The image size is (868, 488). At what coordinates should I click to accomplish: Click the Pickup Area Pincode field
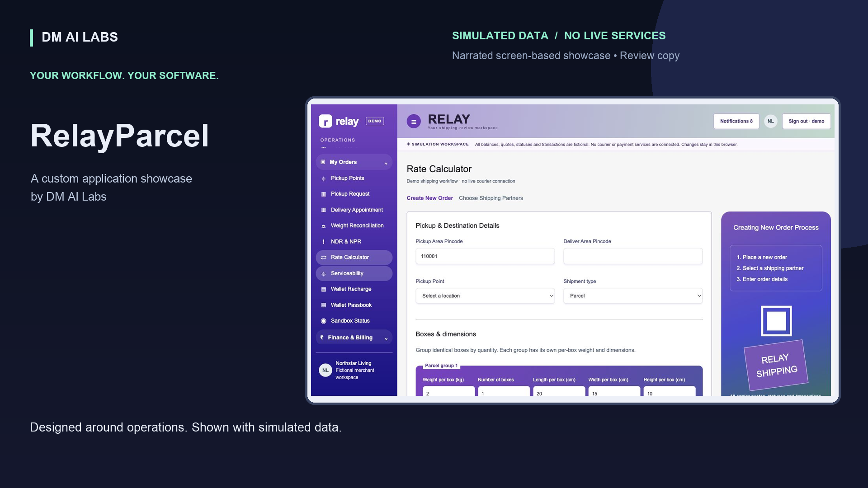tap(485, 256)
